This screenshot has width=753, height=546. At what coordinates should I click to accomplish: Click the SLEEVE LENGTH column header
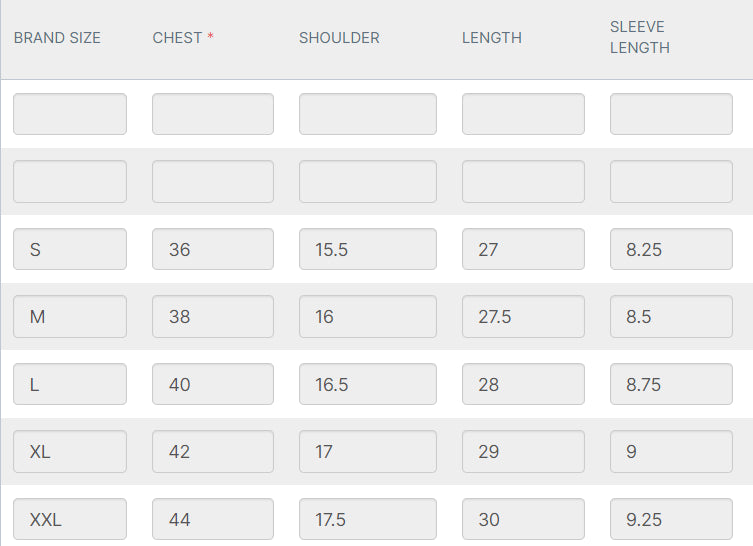coord(640,37)
